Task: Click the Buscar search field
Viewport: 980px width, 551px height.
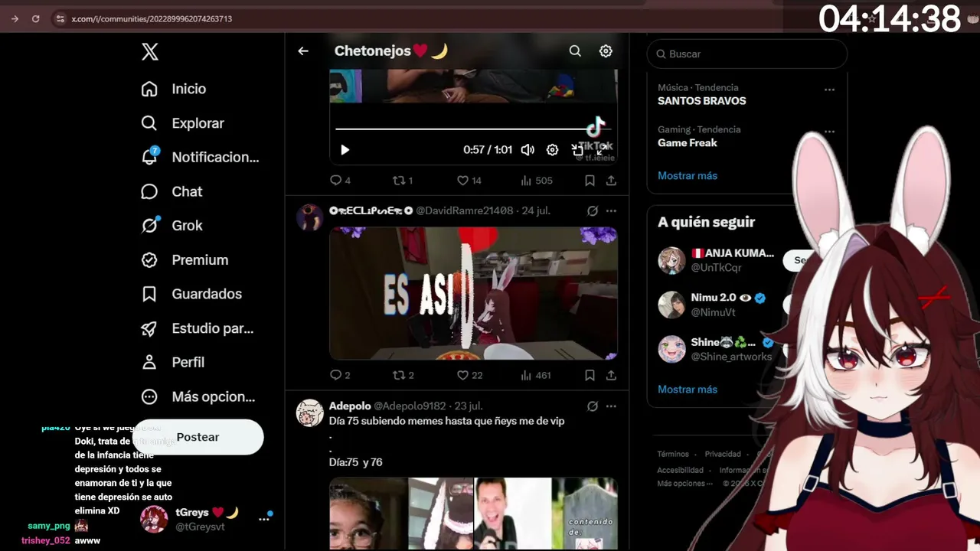Action: [747, 54]
